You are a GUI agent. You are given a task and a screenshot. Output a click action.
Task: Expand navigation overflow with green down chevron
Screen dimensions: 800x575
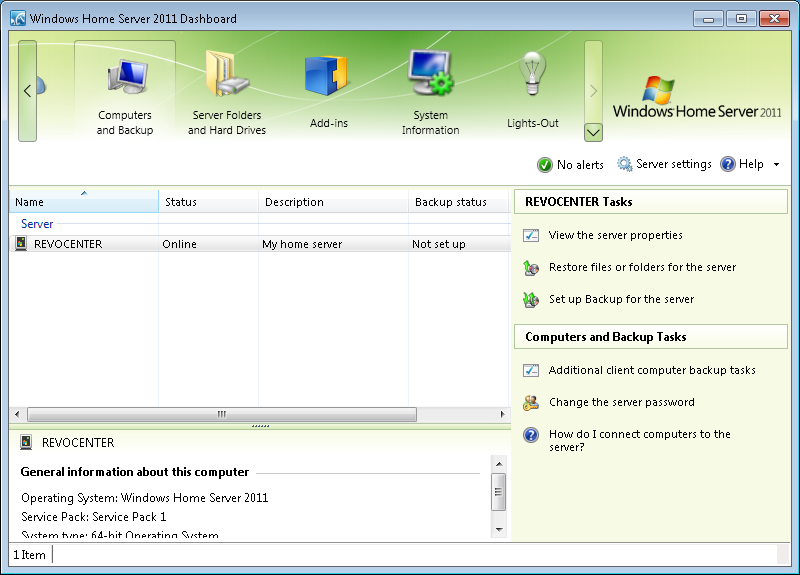pyautogui.click(x=593, y=133)
